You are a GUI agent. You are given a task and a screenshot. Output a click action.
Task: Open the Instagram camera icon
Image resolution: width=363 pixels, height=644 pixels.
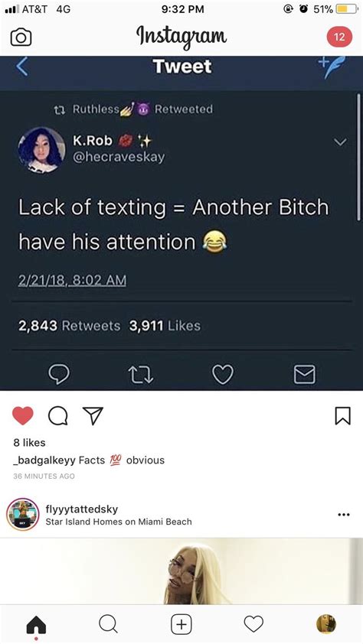click(x=21, y=37)
